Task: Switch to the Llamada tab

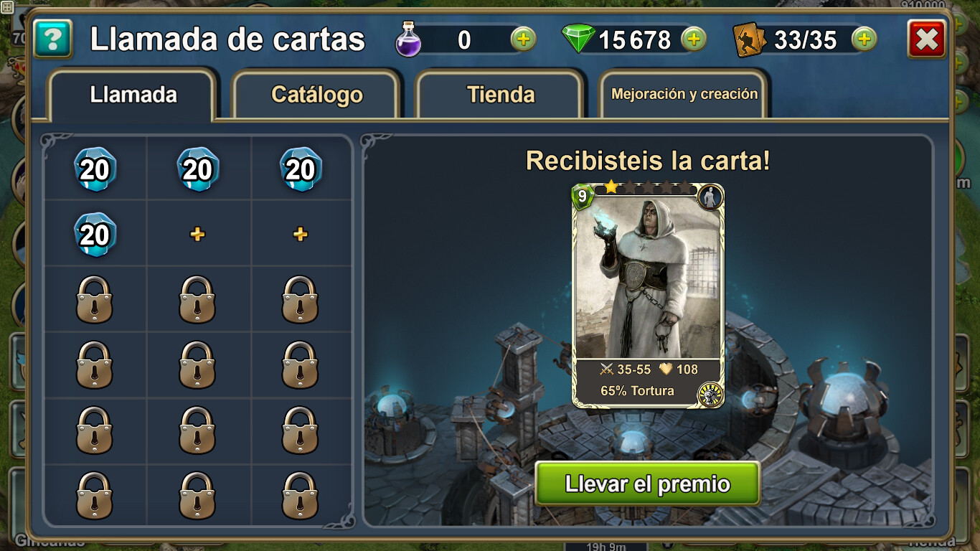Action: [x=133, y=94]
